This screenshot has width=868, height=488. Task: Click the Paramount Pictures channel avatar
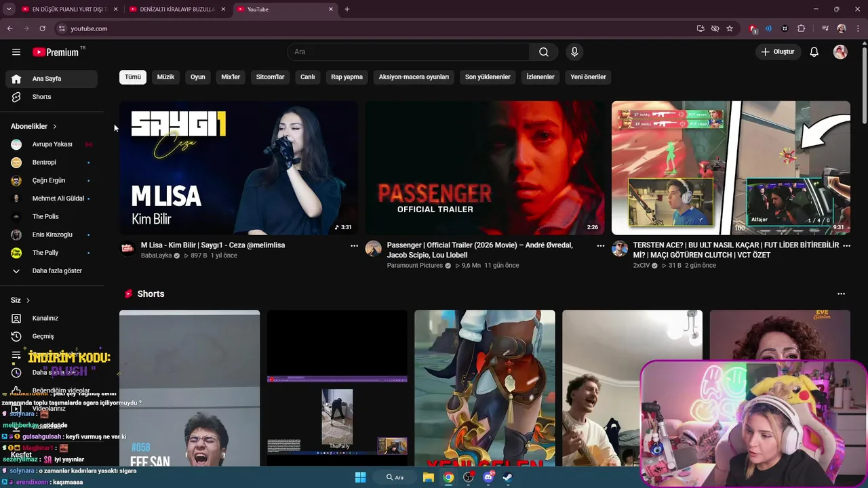374,249
